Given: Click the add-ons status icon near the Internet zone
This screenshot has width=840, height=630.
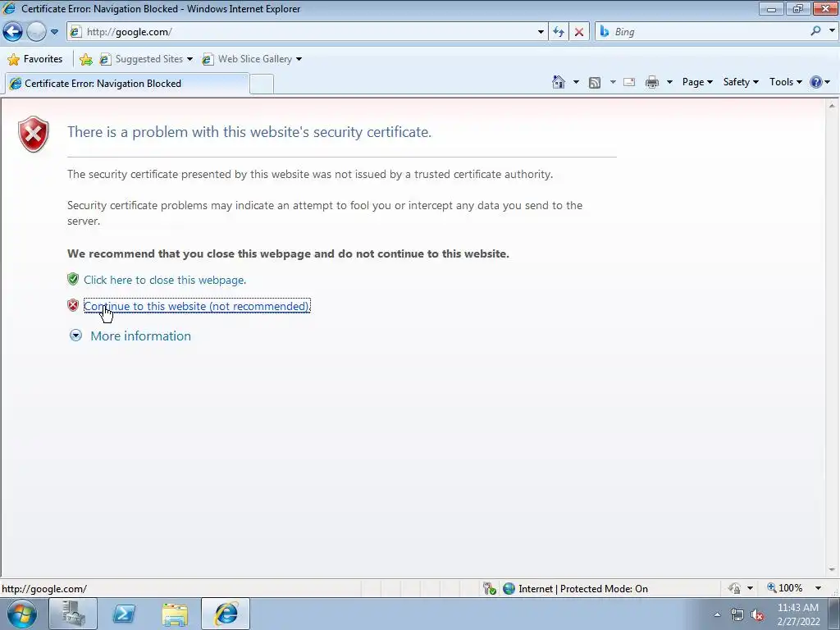Looking at the screenshot, I should point(489,589).
